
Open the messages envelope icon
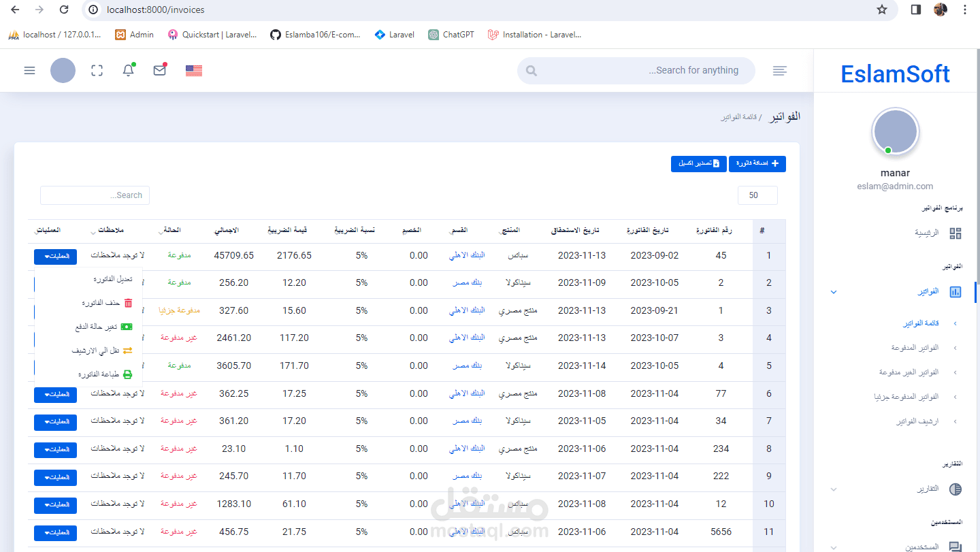click(159, 70)
